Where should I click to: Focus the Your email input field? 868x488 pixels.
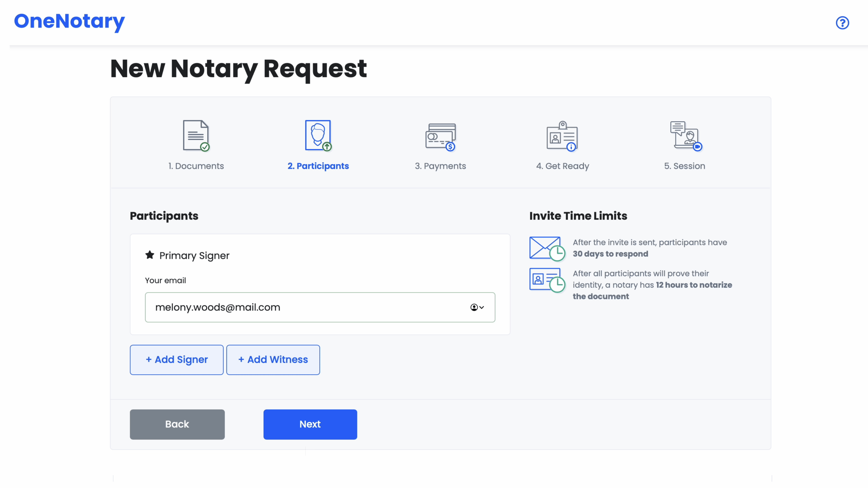tap(303, 307)
